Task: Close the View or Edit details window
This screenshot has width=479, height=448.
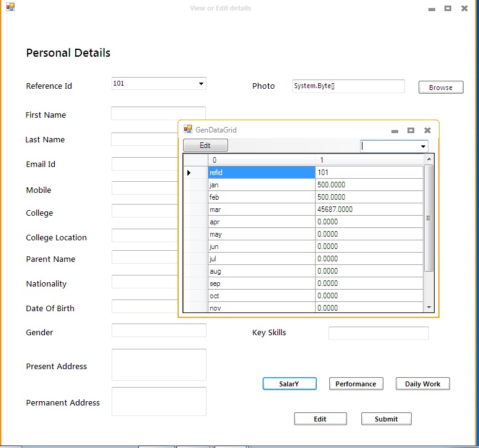Action: [464, 9]
